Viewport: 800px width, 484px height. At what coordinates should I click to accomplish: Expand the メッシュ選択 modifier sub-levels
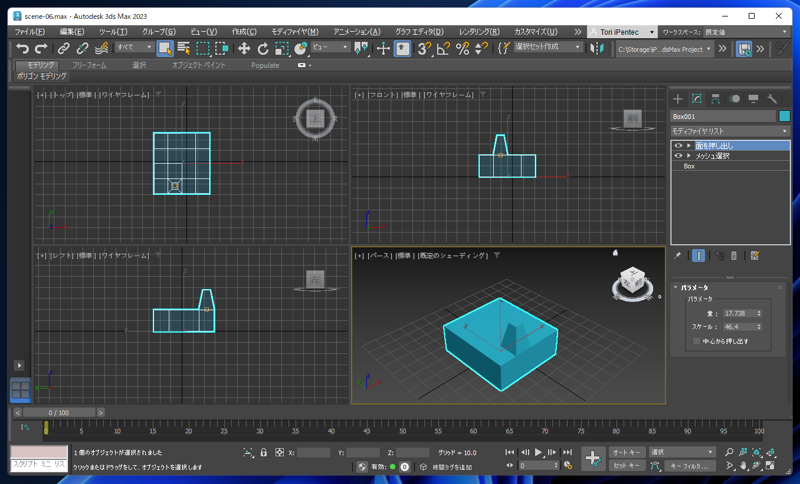coord(689,156)
